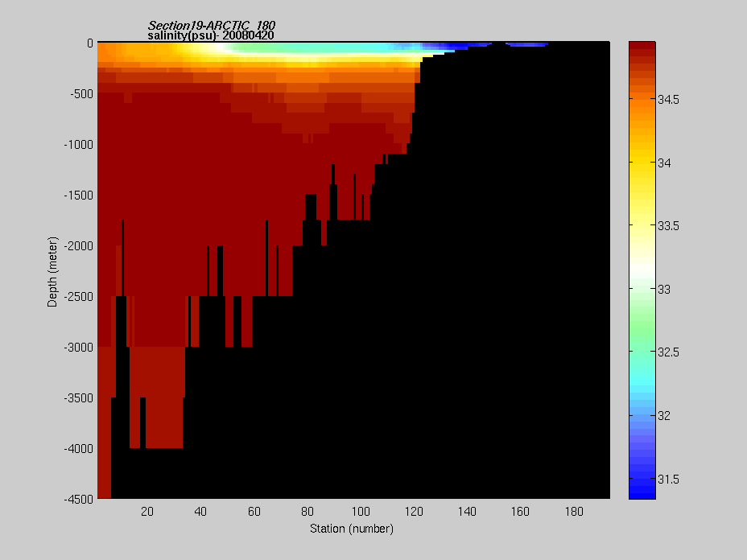Click colorbar tick label 33.5

(x=668, y=226)
